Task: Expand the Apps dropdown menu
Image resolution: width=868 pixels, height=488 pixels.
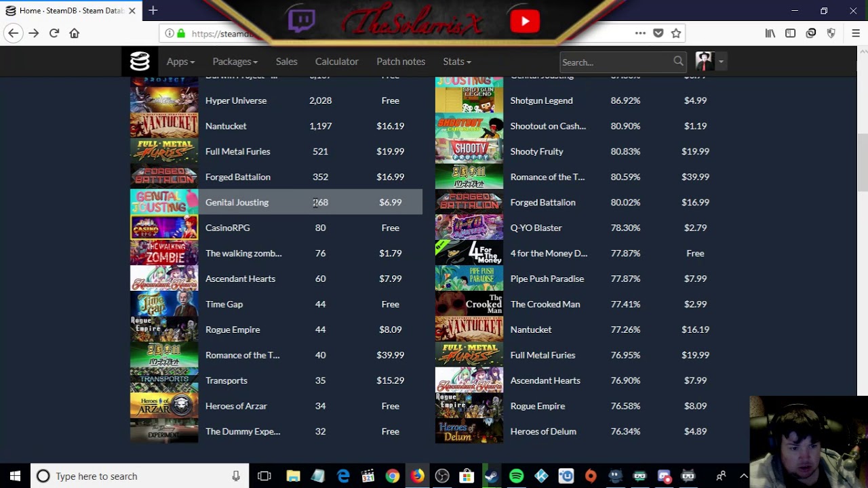Action: [180, 62]
